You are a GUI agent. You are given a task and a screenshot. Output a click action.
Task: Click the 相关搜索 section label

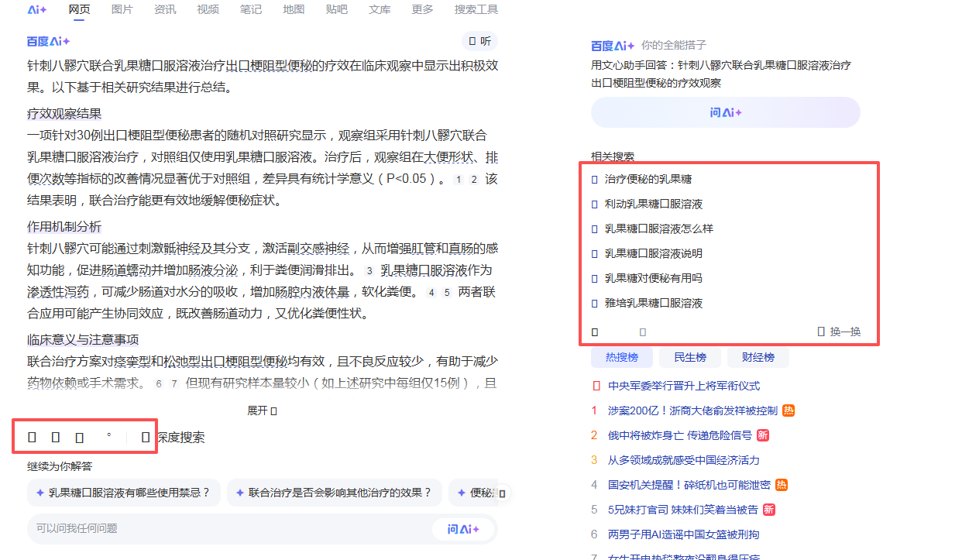click(613, 156)
